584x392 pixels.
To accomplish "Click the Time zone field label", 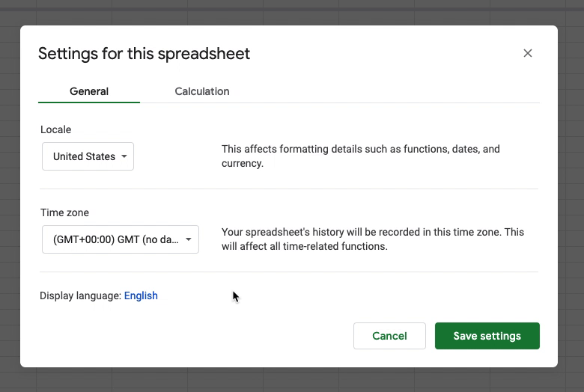I will tap(65, 212).
